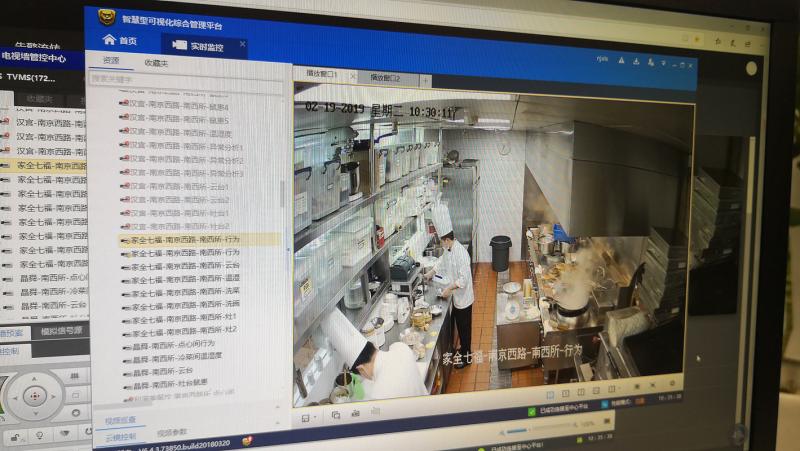Add a new playback window tab
Screen dimensions: 800x451
tap(425, 80)
